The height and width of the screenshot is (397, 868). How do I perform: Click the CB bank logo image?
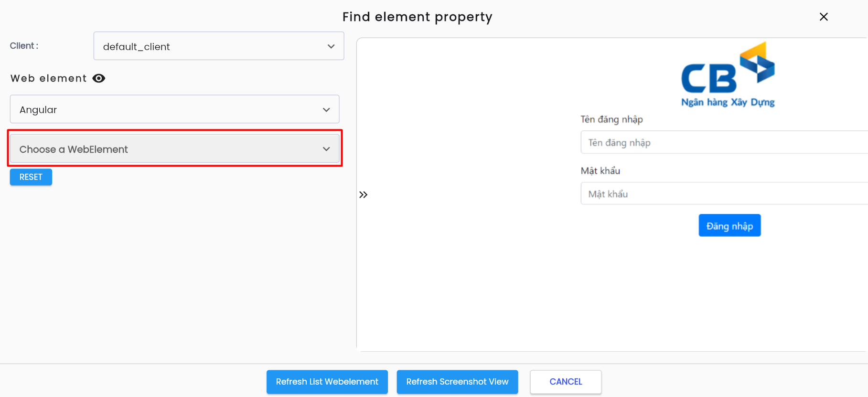point(728,74)
